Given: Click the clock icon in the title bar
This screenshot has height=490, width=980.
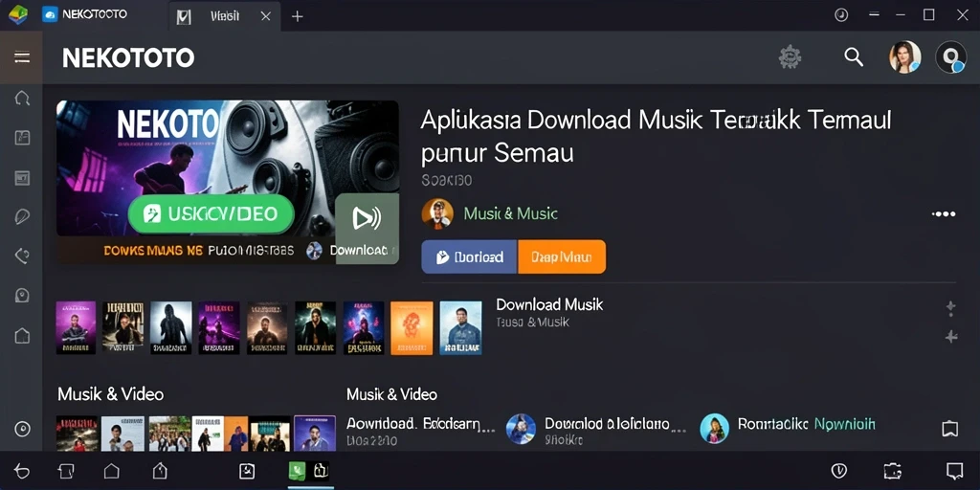Looking at the screenshot, I should click(x=841, y=15).
